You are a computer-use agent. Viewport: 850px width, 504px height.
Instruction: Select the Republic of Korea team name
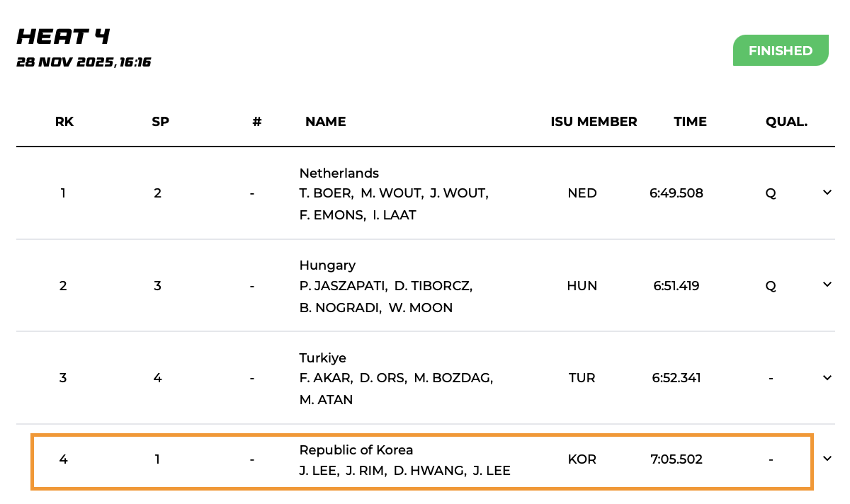pos(356,450)
